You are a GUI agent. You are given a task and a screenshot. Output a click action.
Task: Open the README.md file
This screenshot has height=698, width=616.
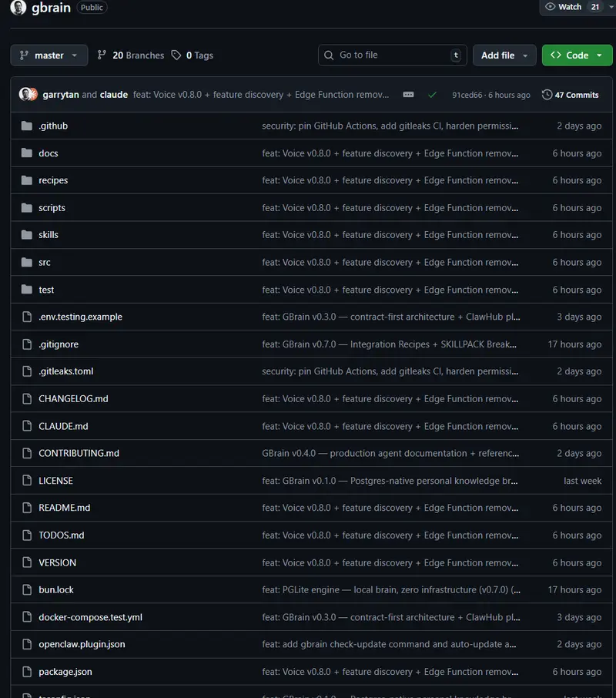(x=65, y=508)
